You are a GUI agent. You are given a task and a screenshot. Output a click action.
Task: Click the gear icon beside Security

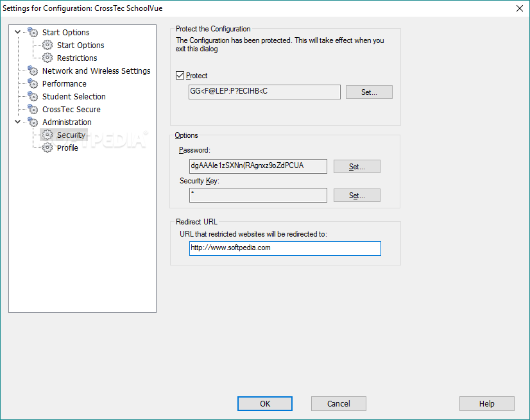tap(47, 135)
